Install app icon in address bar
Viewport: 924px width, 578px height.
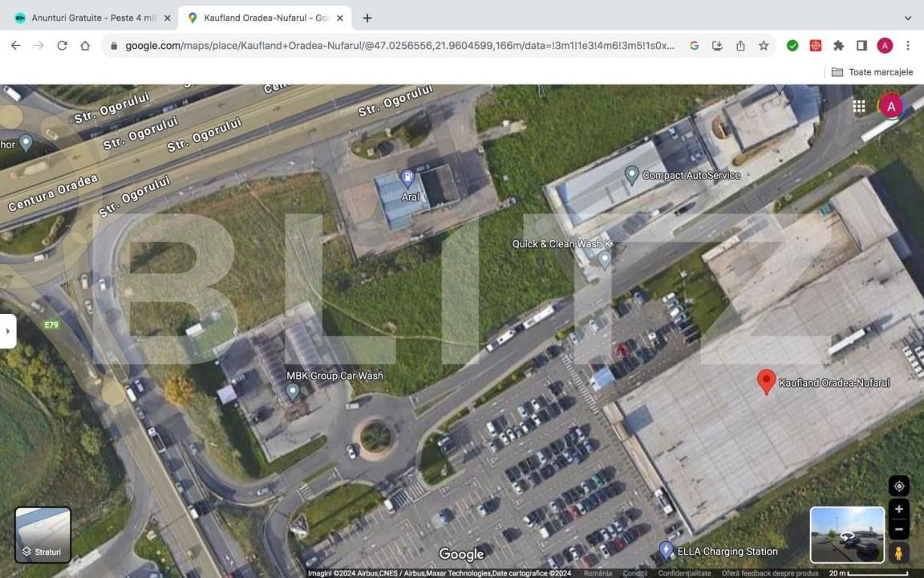tap(717, 46)
